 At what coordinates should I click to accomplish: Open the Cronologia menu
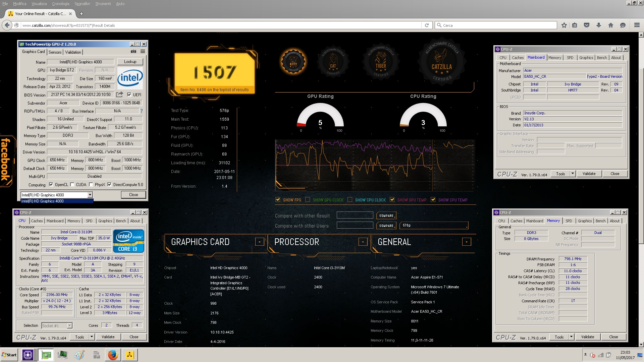click(61, 4)
